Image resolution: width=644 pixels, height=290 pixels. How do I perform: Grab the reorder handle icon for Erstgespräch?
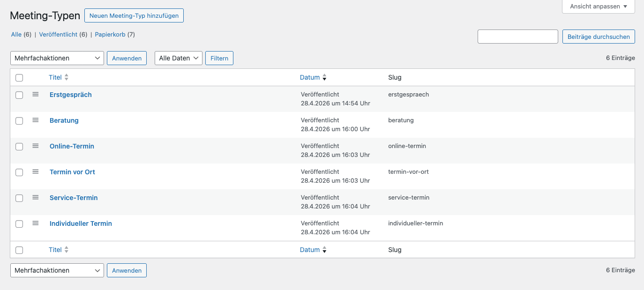pos(35,94)
